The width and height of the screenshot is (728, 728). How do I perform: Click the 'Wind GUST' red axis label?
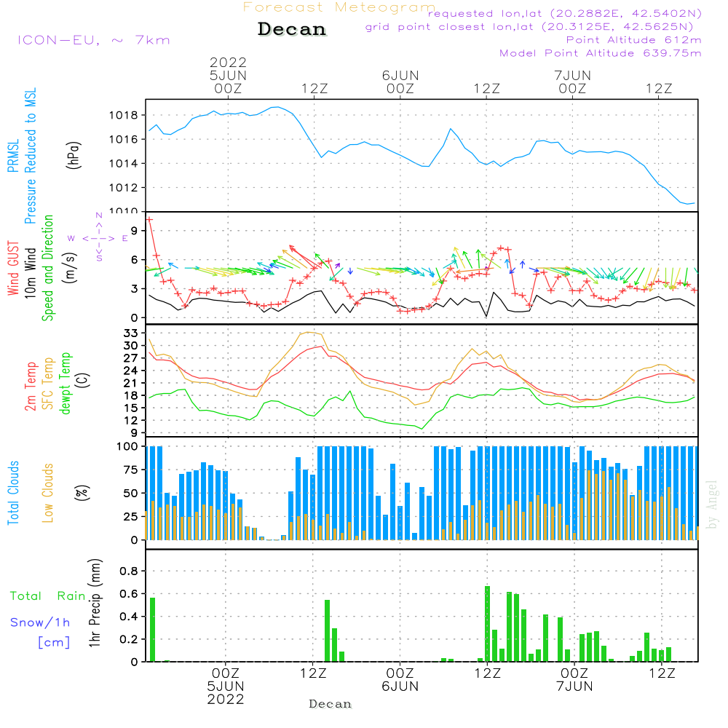[x=13, y=269]
